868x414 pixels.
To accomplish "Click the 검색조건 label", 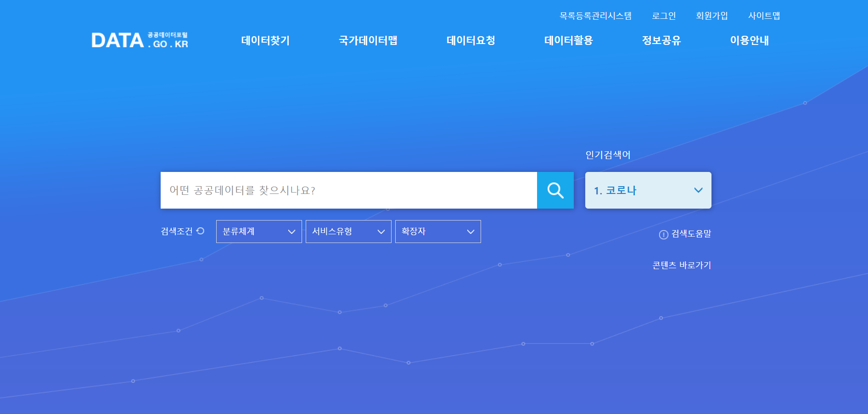I will click(x=177, y=232).
